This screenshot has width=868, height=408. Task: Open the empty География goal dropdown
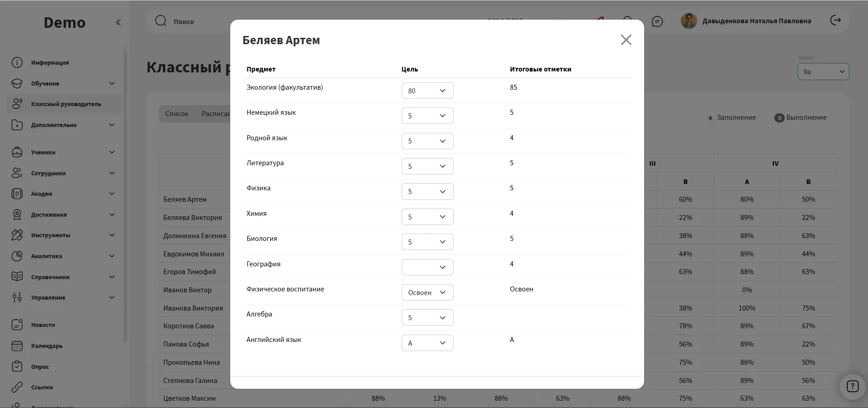tap(427, 267)
